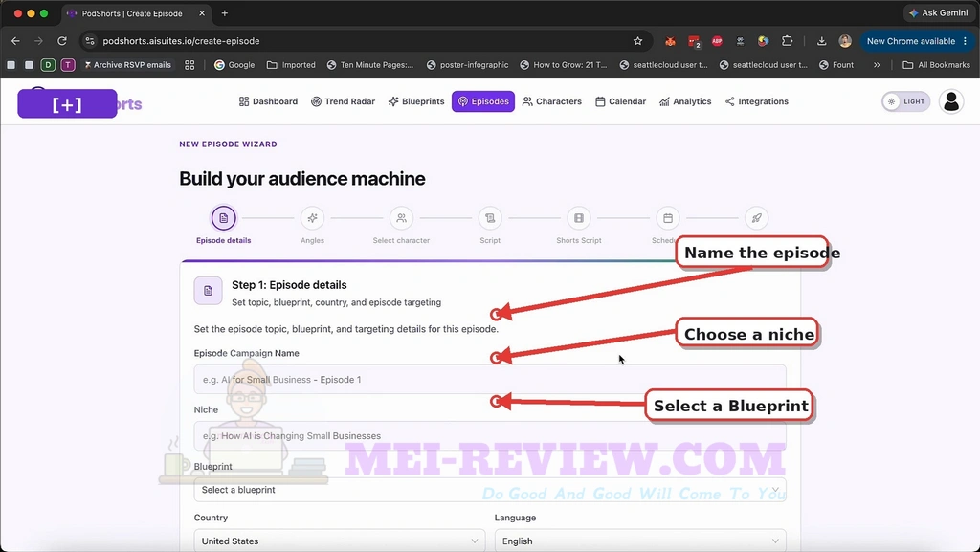The height and width of the screenshot is (552, 980).
Task: Open the Google bookmark
Action: 234,65
